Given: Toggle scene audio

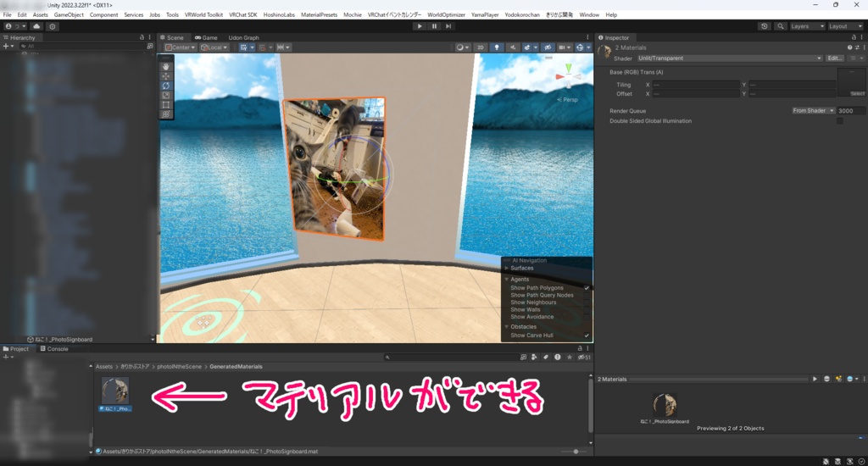Looking at the screenshot, I should (513, 47).
